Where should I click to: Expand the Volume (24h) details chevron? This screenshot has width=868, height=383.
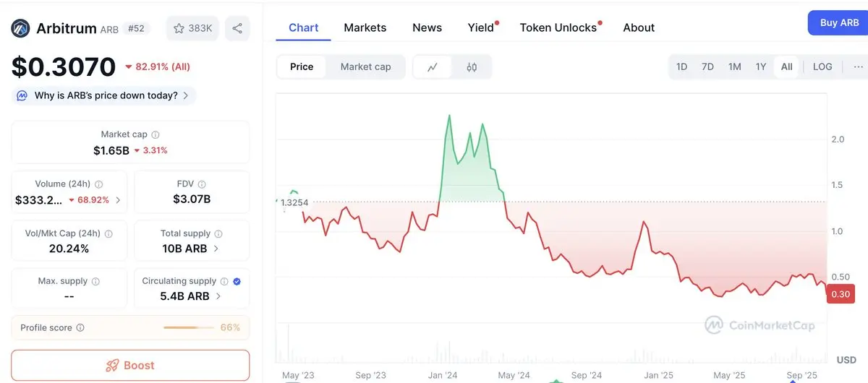click(x=118, y=200)
